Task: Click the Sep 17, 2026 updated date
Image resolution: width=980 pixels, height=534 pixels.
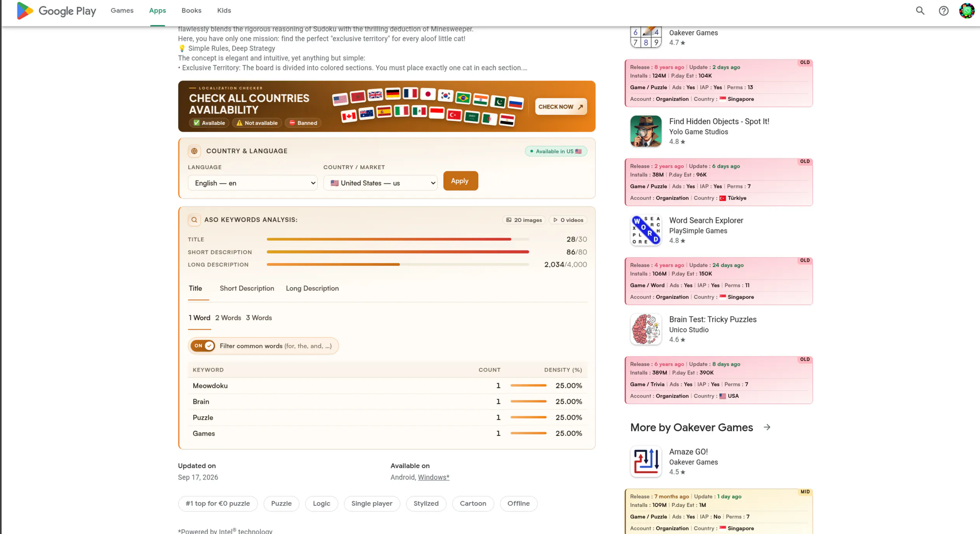Action: coord(198,477)
